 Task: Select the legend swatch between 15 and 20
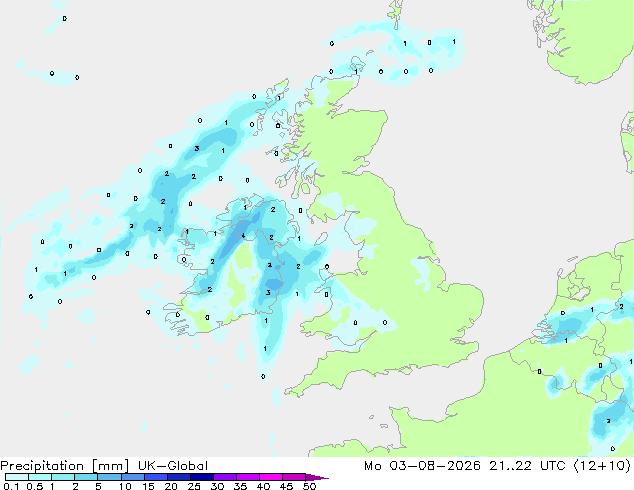click(x=156, y=477)
